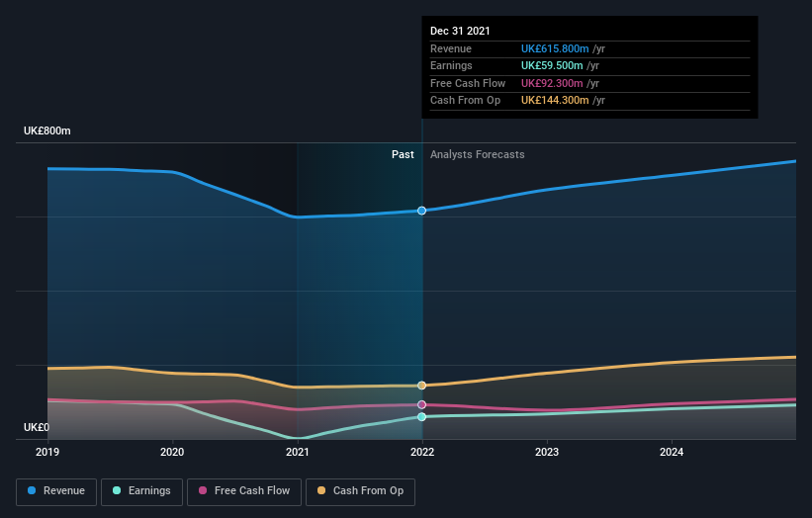This screenshot has height=518, width=812.
Task: Click the 2024 x-axis label
Action: [672, 453]
